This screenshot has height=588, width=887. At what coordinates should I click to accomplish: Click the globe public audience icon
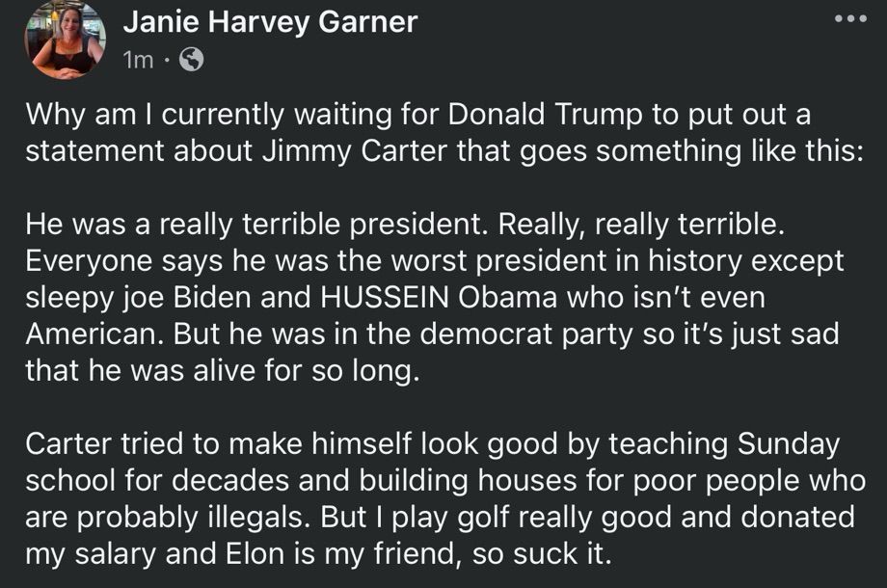191,59
